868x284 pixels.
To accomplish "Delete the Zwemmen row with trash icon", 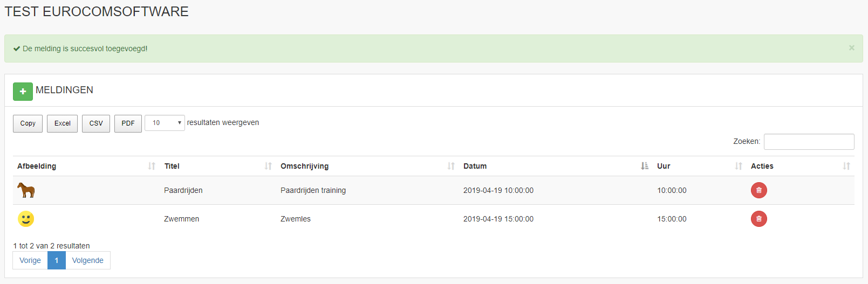I will click(x=758, y=219).
